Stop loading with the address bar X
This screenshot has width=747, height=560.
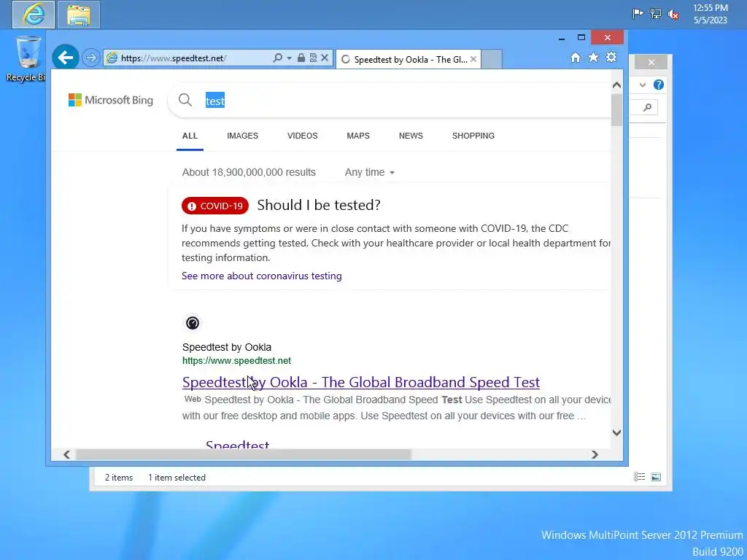(x=325, y=58)
